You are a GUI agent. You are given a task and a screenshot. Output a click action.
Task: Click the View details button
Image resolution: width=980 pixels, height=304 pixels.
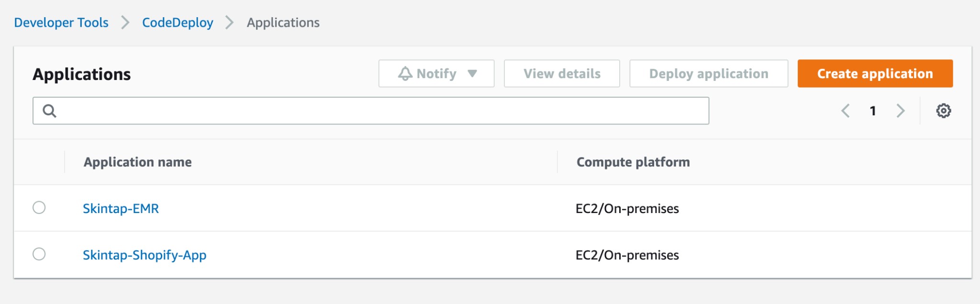tap(562, 74)
